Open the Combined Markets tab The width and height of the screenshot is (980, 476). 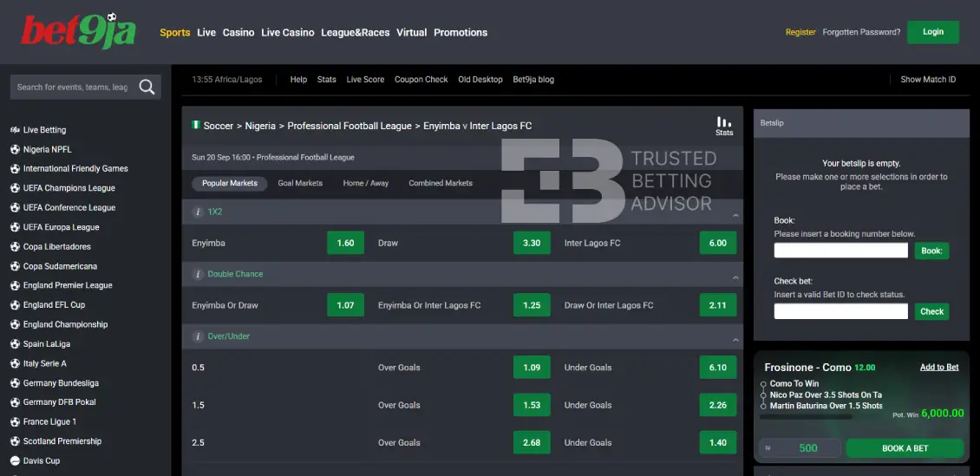(441, 183)
